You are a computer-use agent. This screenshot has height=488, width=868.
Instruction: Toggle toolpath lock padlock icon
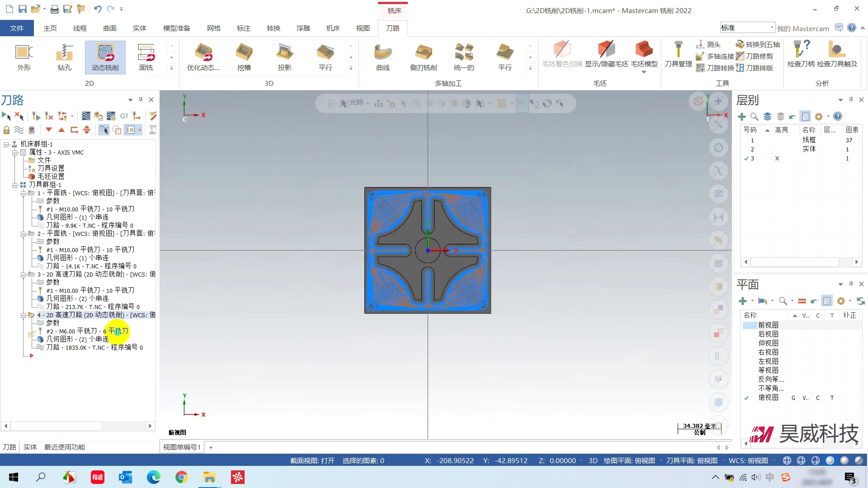click(6, 130)
